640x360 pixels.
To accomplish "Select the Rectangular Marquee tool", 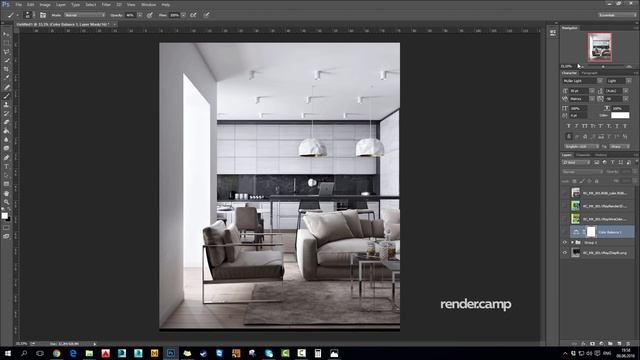I will click(6, 43).
